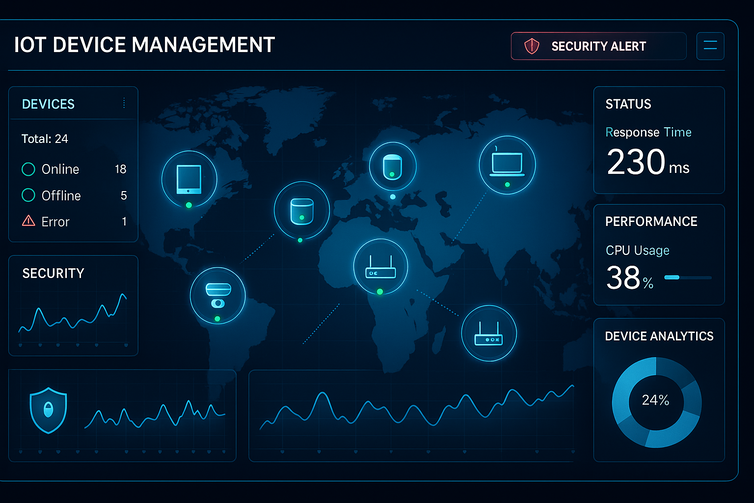
Task: Click the CPU Usage progress bar
Action: [688, 277]
